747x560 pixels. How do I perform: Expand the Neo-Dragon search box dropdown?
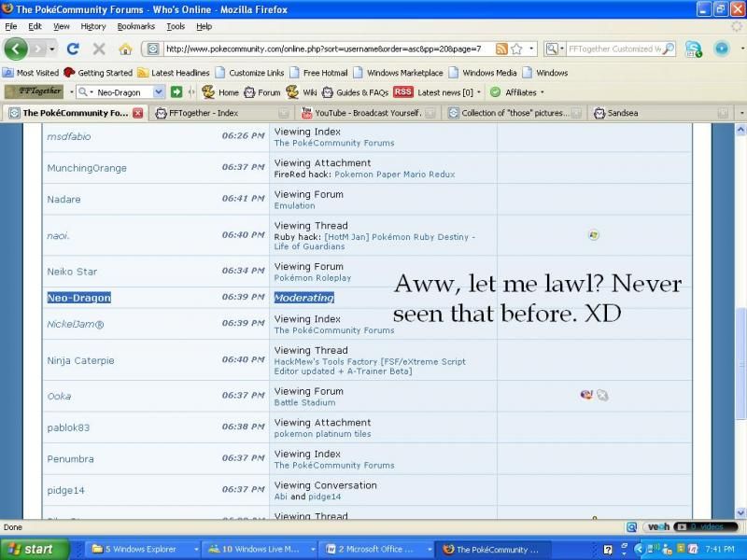[x=159, y=91]
